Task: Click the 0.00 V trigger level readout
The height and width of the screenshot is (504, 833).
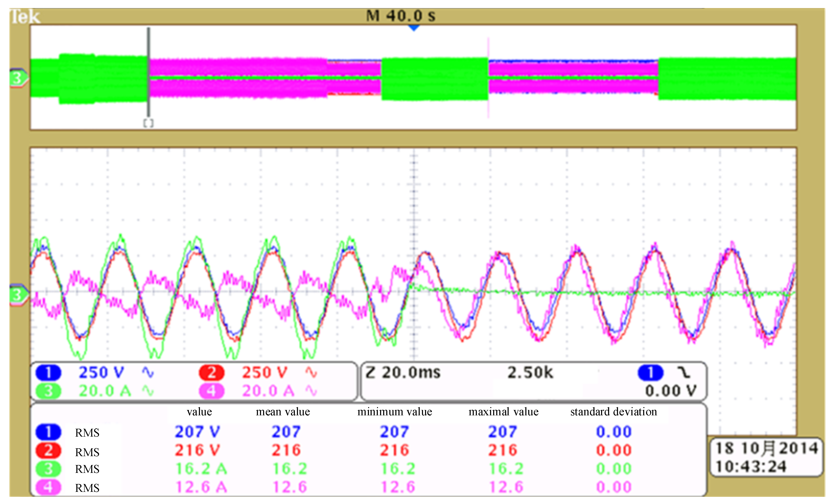Action: 671,391
